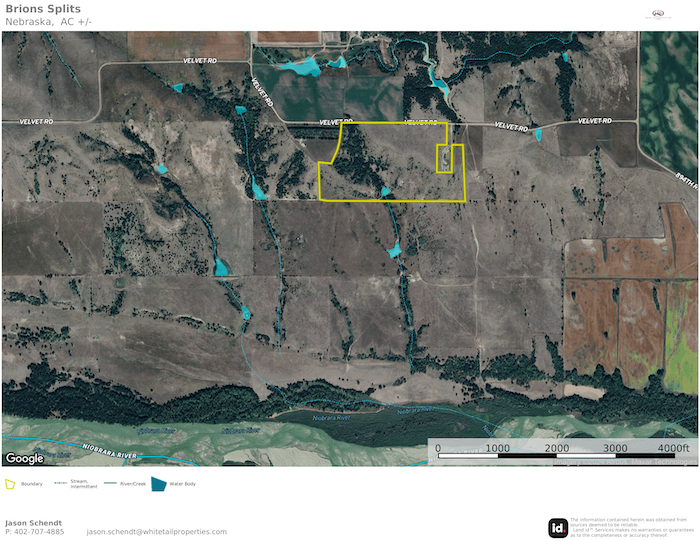The height and width of the screenshot is (541, 700).
Task: Click the River/Creek legend line symbol
Action: coord(109,484)
